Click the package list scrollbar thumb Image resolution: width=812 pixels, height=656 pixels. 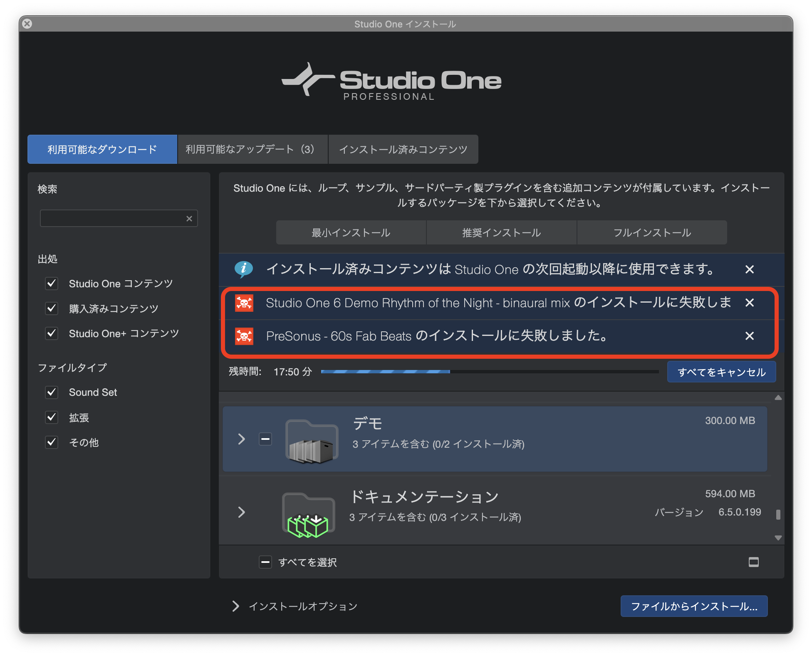(x=778, y=515)
